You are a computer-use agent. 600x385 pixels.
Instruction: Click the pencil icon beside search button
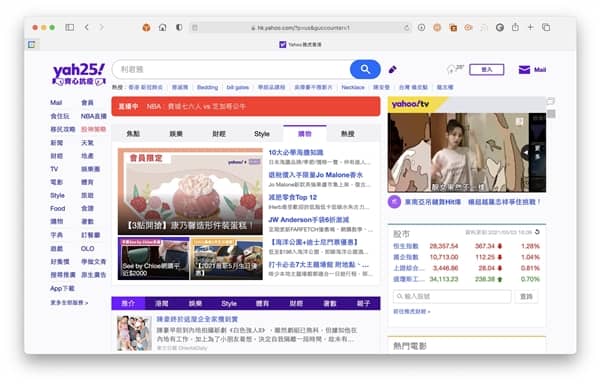point(392,70)
